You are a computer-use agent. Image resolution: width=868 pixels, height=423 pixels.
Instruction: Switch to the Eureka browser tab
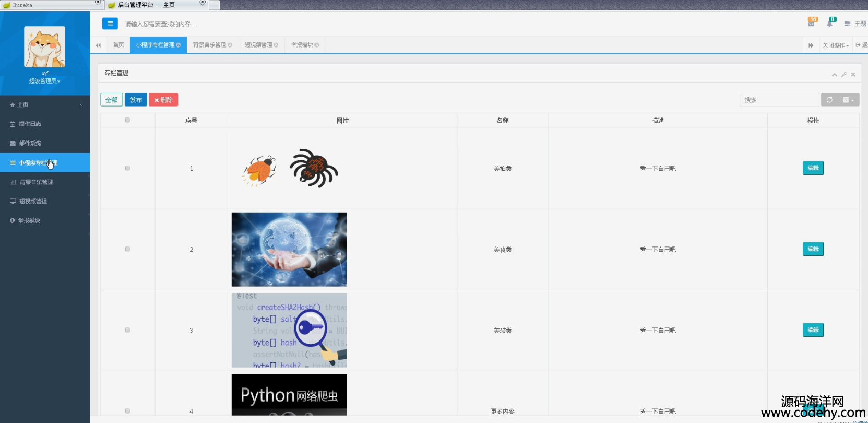(51, 5)
